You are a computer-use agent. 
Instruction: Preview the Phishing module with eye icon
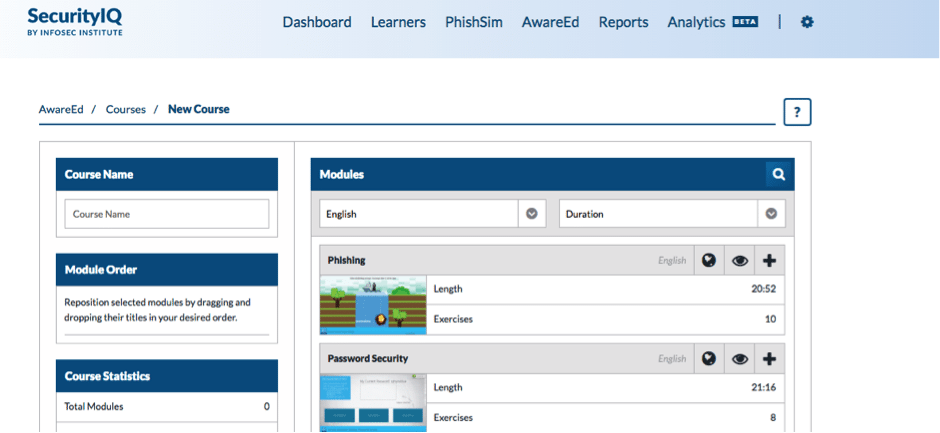739,260
